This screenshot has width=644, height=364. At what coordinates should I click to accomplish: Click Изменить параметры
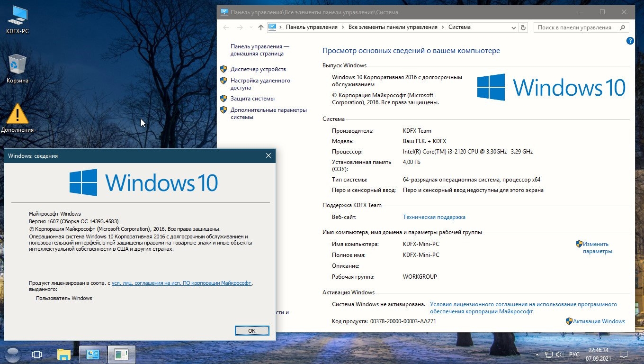click(x=598, y=247)
